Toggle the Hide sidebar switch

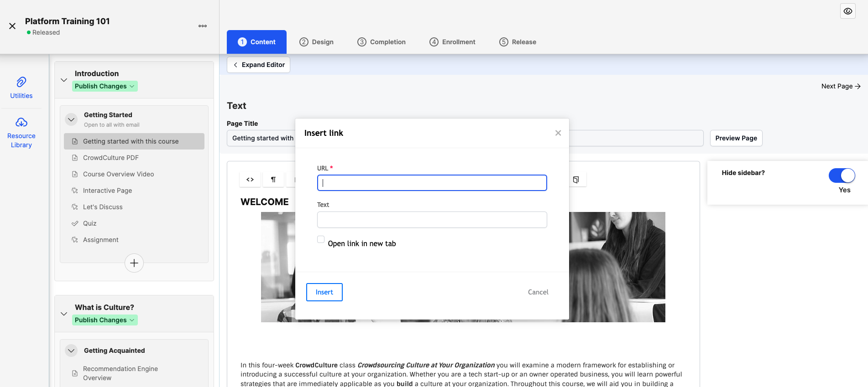point(842,175)
